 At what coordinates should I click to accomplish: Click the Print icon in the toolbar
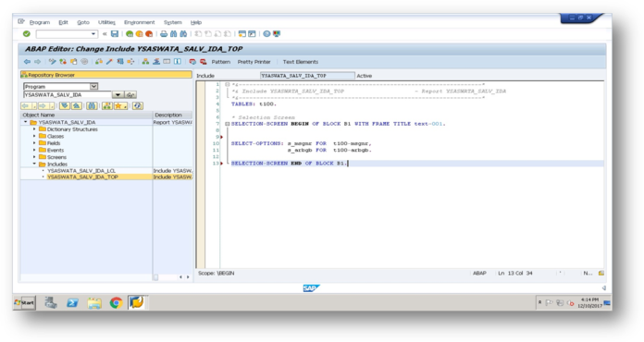click(164, 33)
